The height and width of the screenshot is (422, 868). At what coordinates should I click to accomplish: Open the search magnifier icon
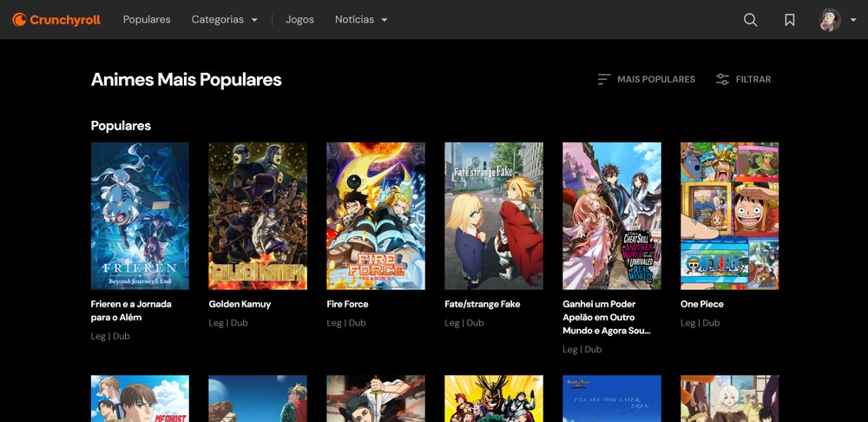coord(750,20)
